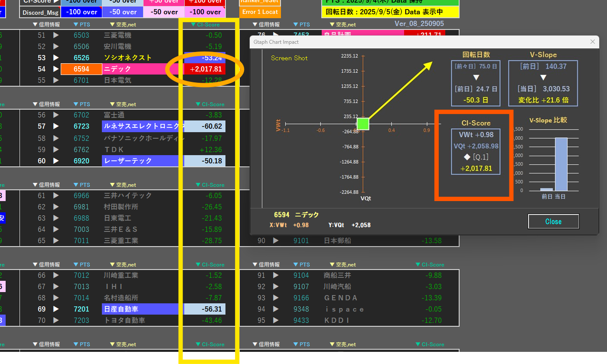Select the orange 6594 code cell
The image size is (607, 364).
click(x=81, y=69)
